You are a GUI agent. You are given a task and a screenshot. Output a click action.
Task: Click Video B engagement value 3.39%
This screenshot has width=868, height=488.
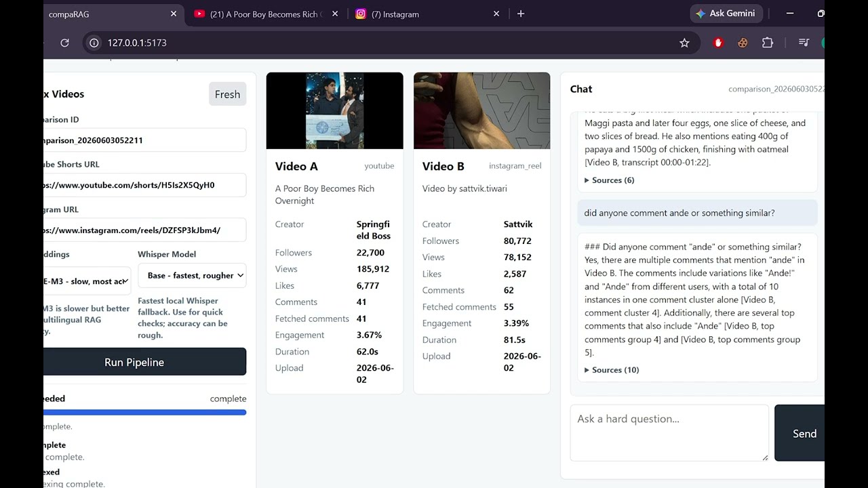click(516, 324)
